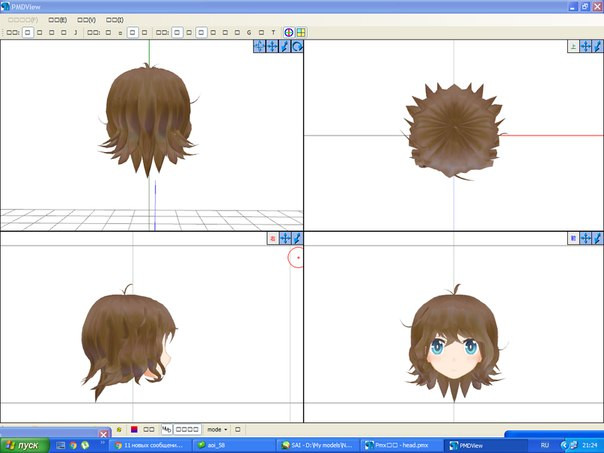The width and height of the screenshot is (604, 453).
Task: Click the view direction label in top-right viewport
Action: pyautogui.click(x=573, y=47)
